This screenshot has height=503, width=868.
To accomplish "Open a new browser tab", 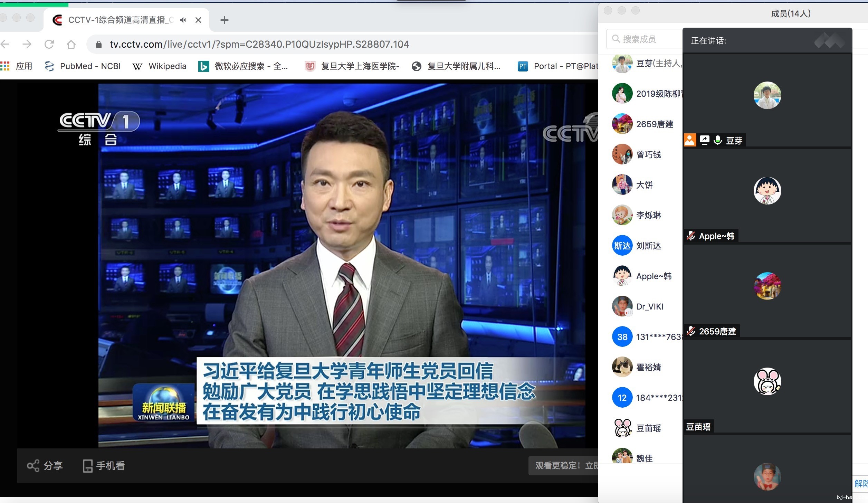I will 225,20.
